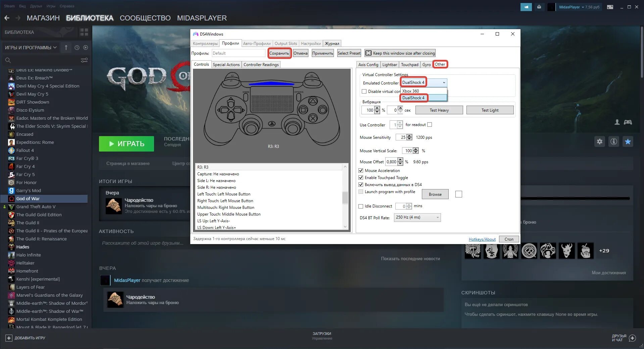Choose DualShock 4 in the dropdown list
This screenshot has width=644, height=349.
click(424, 98)
